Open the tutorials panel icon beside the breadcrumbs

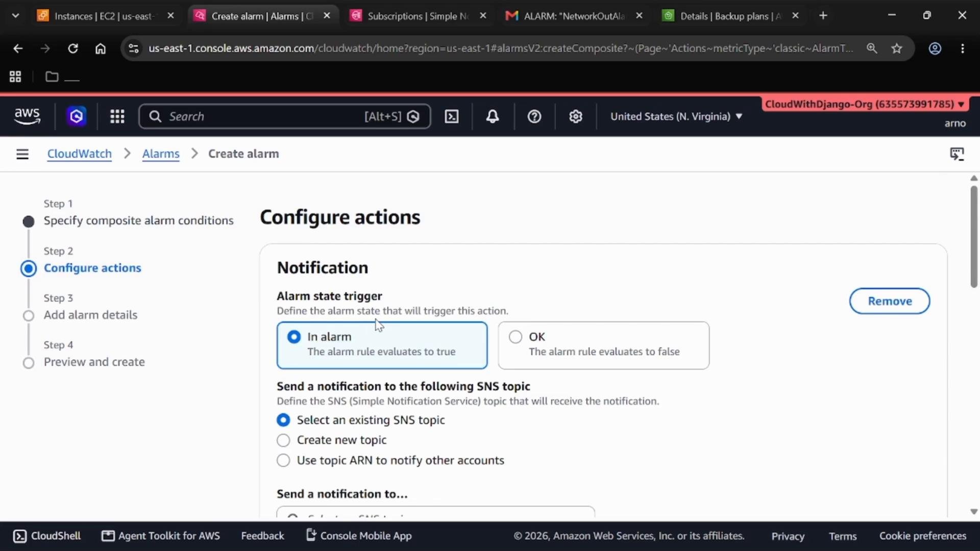coord(957,154)
